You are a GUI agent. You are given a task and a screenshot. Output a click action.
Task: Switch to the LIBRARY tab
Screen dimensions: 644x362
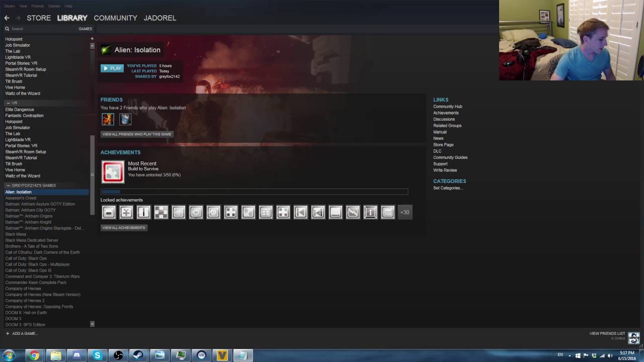click(72, 18)
